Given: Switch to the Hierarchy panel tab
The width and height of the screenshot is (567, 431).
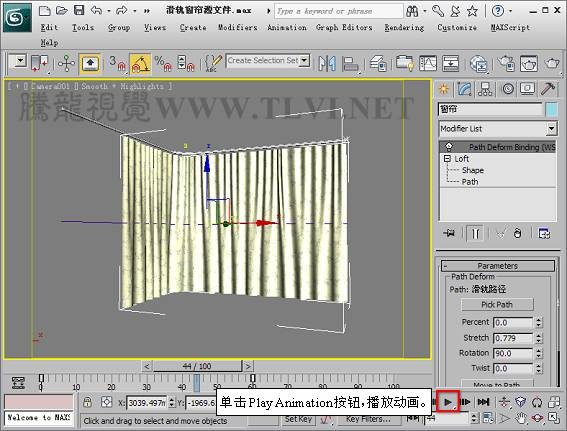Looking at the screenshot, I should 485,89.
